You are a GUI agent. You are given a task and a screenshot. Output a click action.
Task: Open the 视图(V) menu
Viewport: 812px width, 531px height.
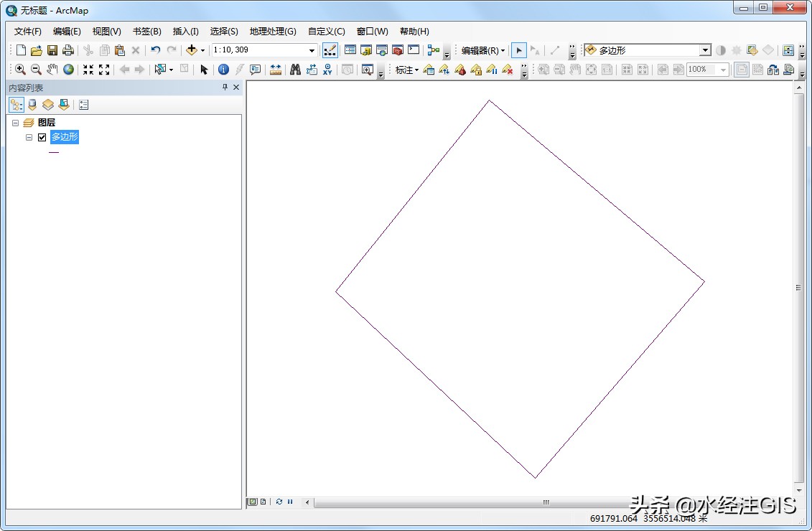pos(107,31)
